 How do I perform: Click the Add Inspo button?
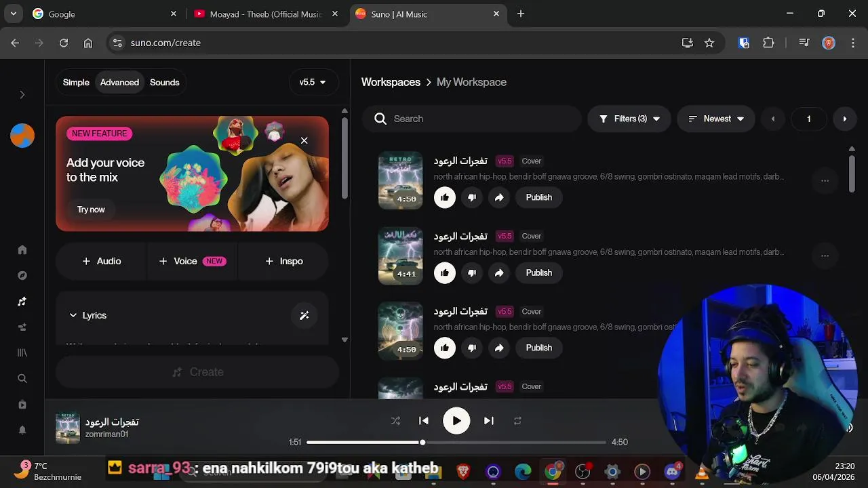click(x=283, y=261)
